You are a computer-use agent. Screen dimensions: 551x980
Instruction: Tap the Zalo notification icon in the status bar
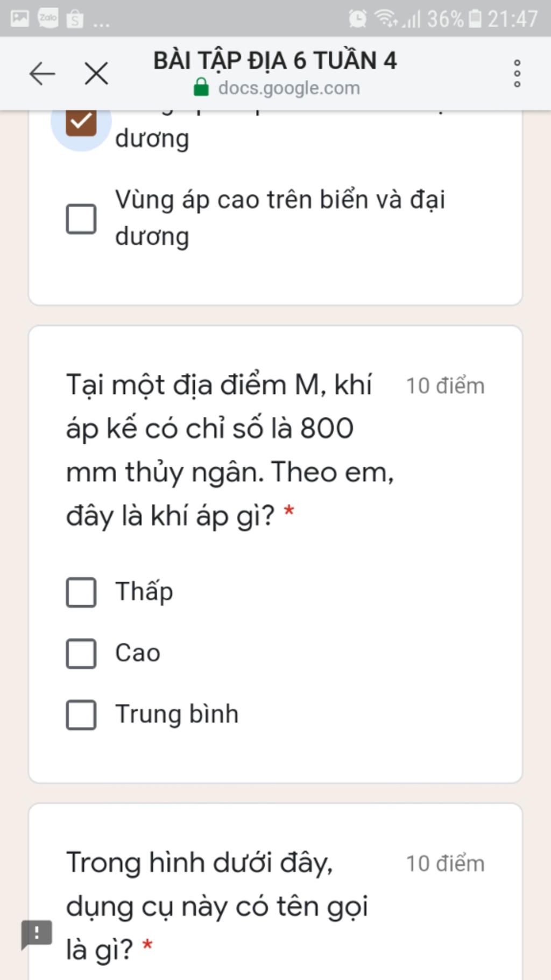(48, 18)
